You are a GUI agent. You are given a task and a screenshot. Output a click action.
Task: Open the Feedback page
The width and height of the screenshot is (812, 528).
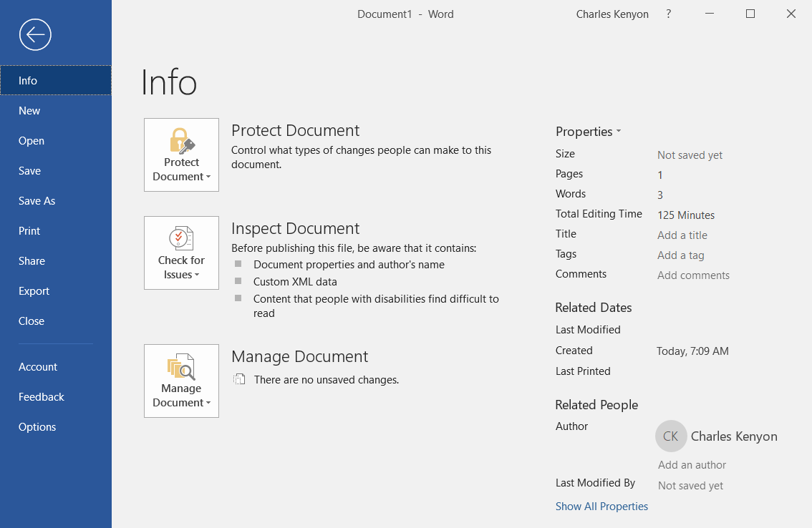(x=56, y=396)
